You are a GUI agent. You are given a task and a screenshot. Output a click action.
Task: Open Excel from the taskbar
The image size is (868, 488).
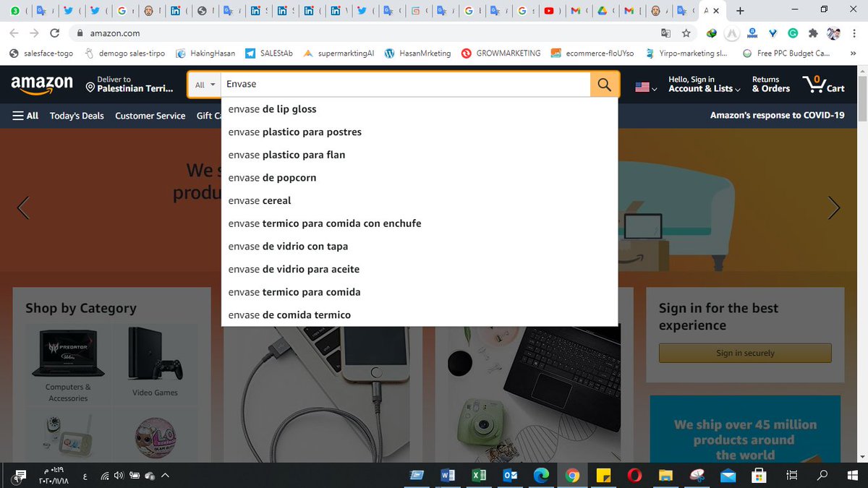pyautogui.click(x=479, y=475)
